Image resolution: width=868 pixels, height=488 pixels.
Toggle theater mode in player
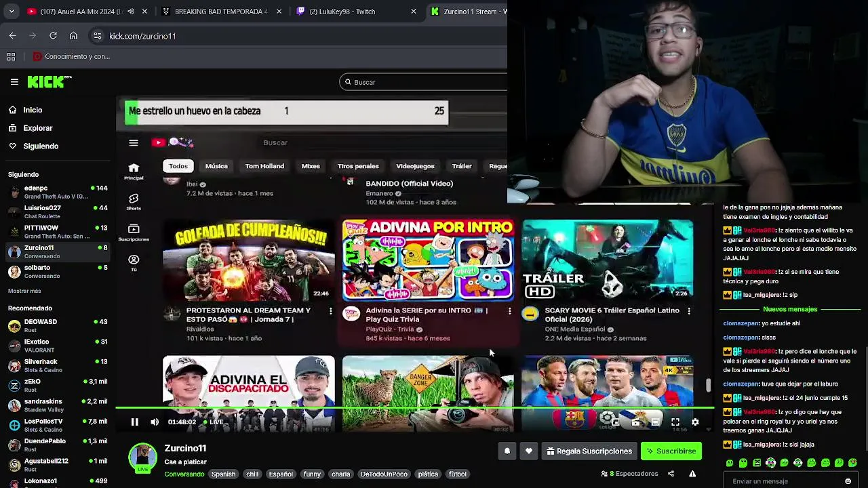point(655,422)
